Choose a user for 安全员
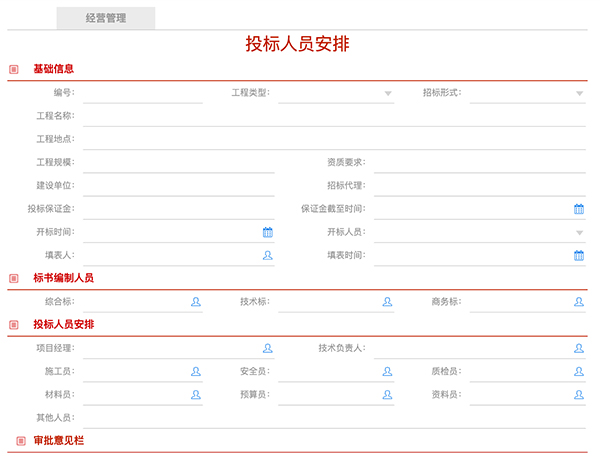 (387, 371)
